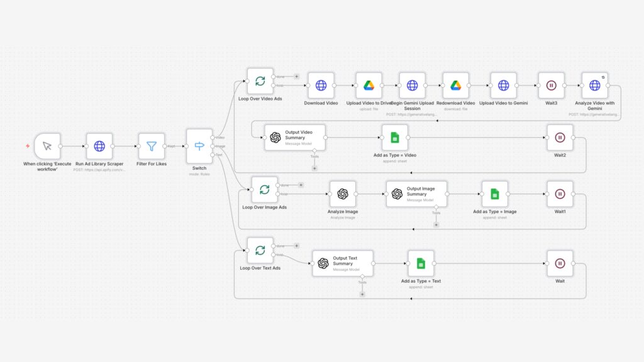
Task: Open the Analyze Video with Gemini node
Action: (594, 85)
